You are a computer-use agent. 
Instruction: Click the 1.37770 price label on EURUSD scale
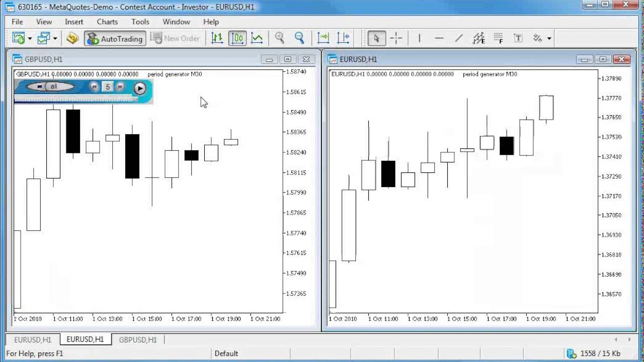(611, 98)
